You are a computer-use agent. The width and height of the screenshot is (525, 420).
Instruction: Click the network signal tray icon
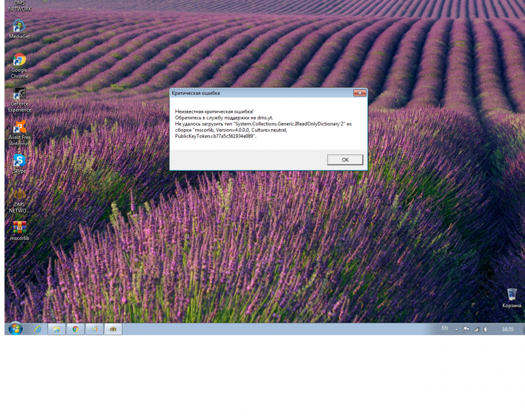pyautogui.click(x=476, y=329)
